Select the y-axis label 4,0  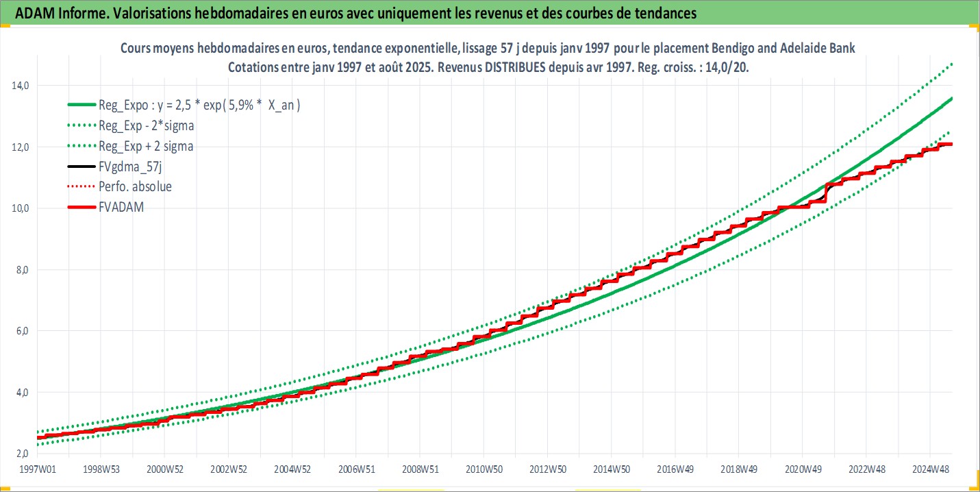tap(22, 393)
